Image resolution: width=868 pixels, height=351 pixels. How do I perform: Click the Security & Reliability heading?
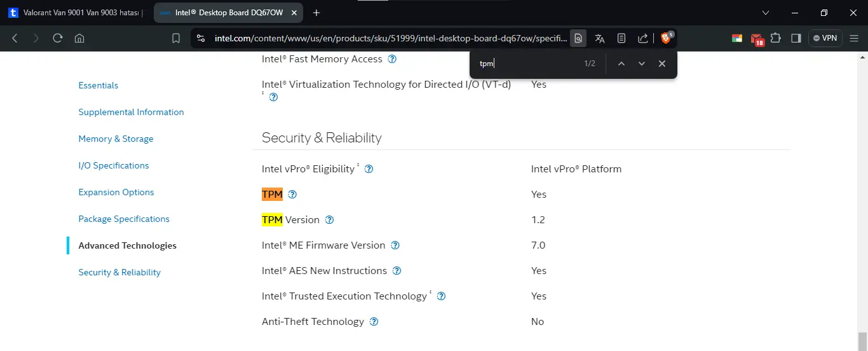[322, 138]
